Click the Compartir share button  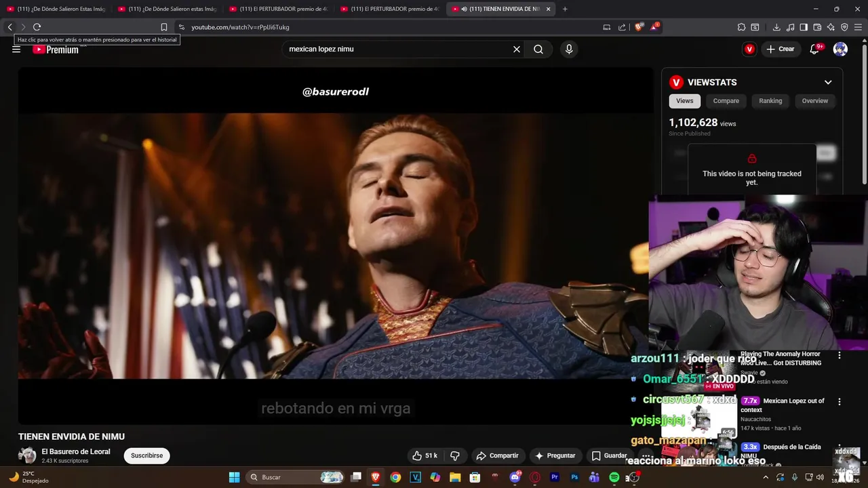[497, 455]
